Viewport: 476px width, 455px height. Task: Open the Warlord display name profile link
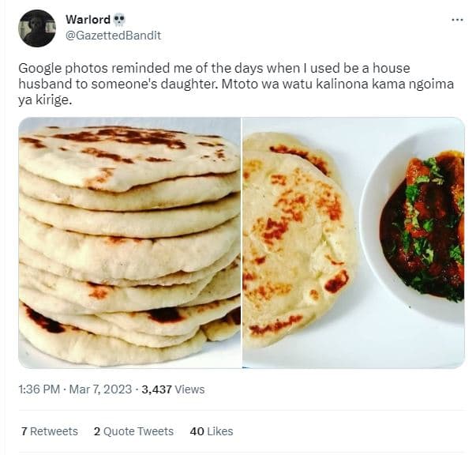(88, 20)
